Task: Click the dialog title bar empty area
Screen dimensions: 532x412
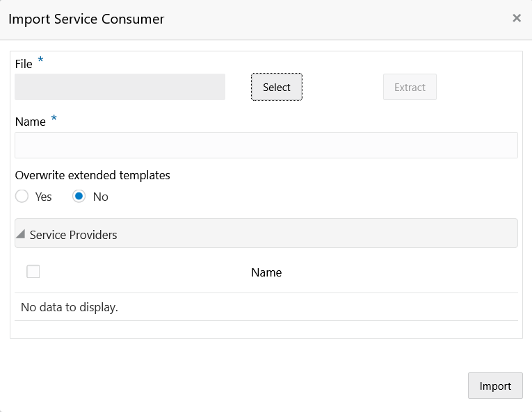Action: click(334, 19)
